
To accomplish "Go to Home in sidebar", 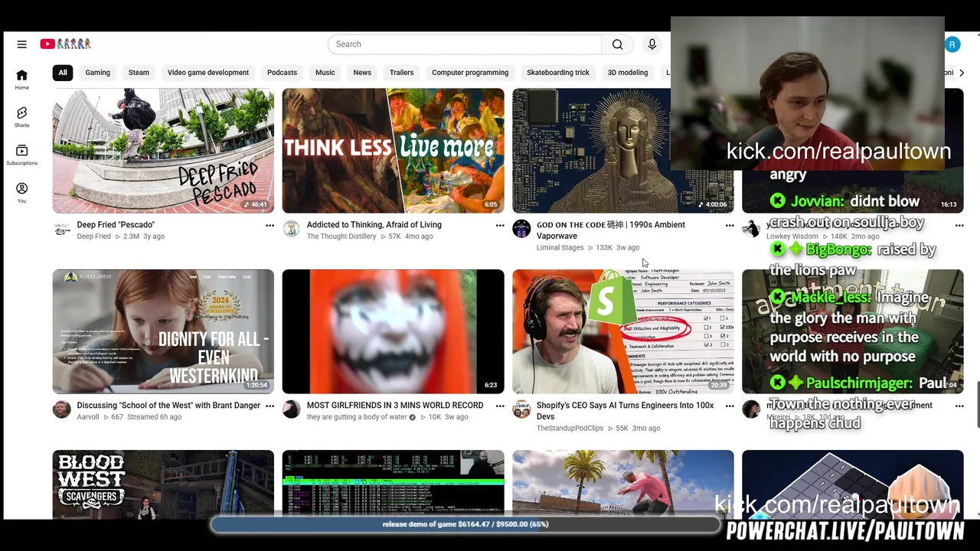I will pos(21,80).
